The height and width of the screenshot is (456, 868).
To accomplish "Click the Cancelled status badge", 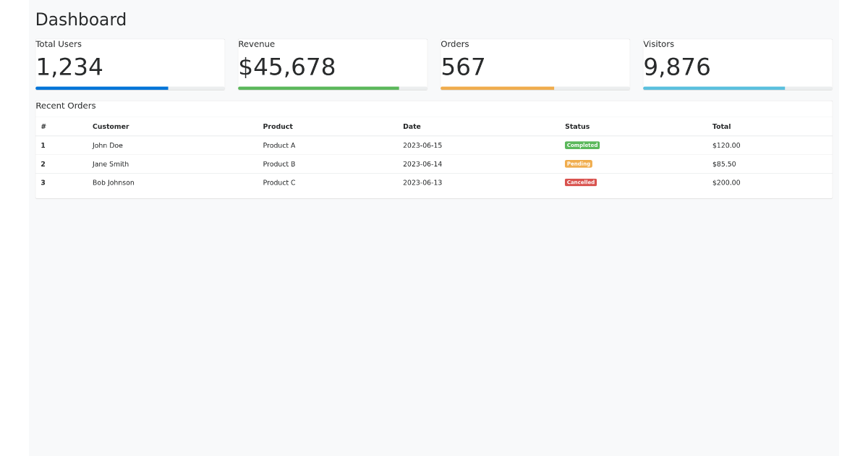I will pyautogui.click(x=581, y=182).
